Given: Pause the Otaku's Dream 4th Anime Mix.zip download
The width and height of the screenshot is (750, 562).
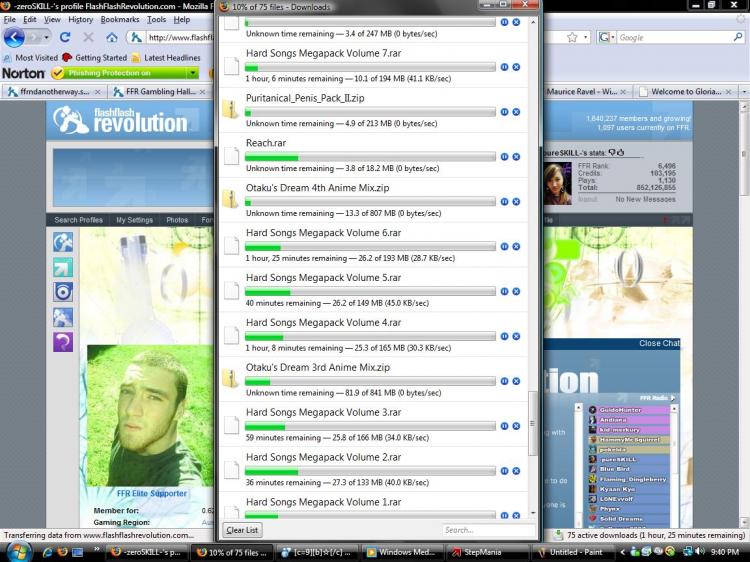Looking at the screenshot, I should pos(504,201).
